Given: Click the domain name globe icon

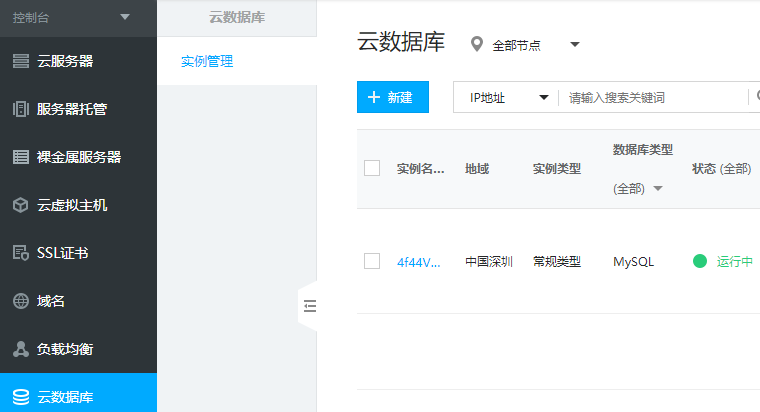Looking at the screenshot, I should 20,301.
